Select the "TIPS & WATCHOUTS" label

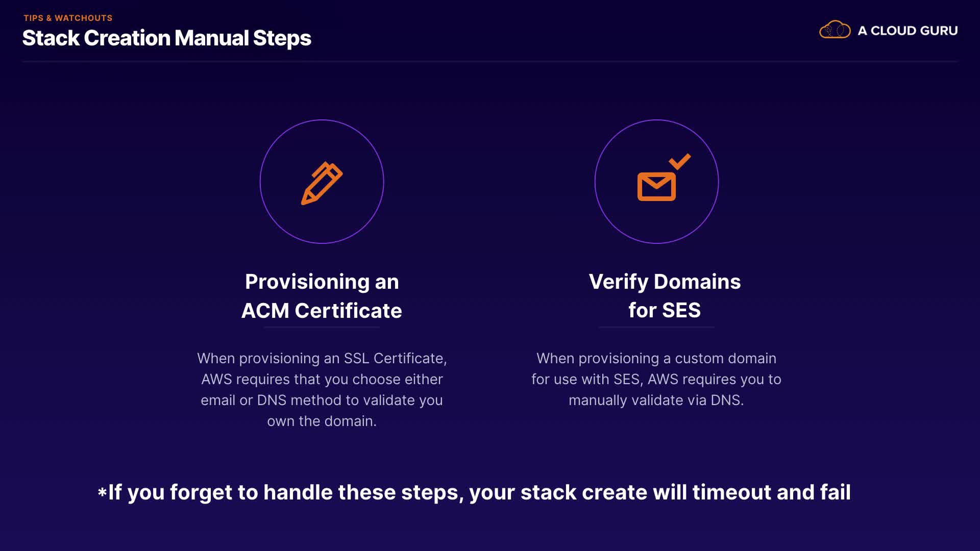coord(68,18)
